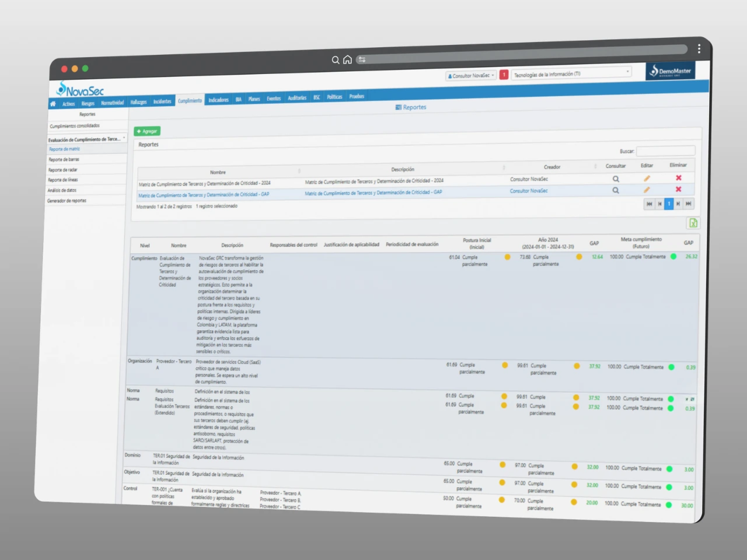Viewport: 747px width, 560px height.
Task: Open the Auditorías menu tab
Action: [x=296, y=98]
